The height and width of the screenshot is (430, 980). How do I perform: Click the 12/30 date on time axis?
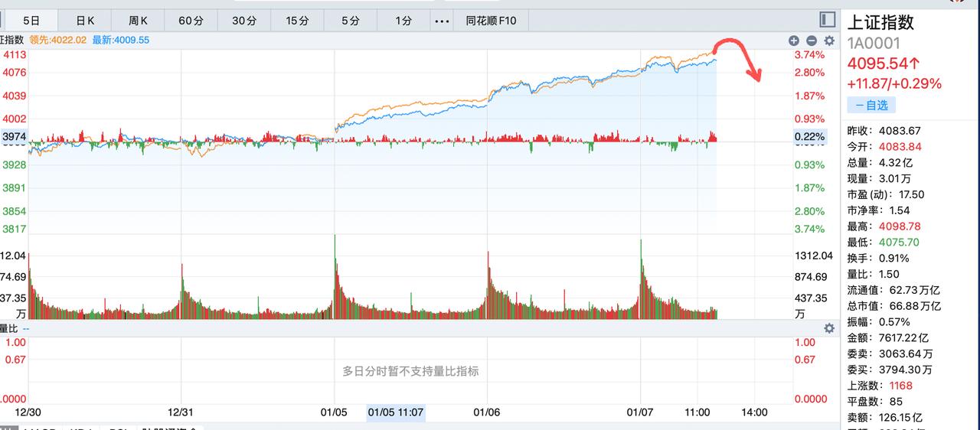point(28,412)
